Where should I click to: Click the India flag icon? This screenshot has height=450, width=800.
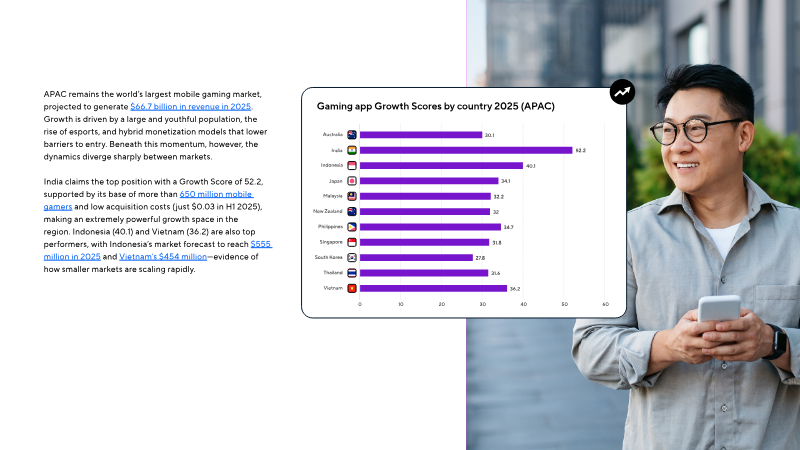(352, 150)
